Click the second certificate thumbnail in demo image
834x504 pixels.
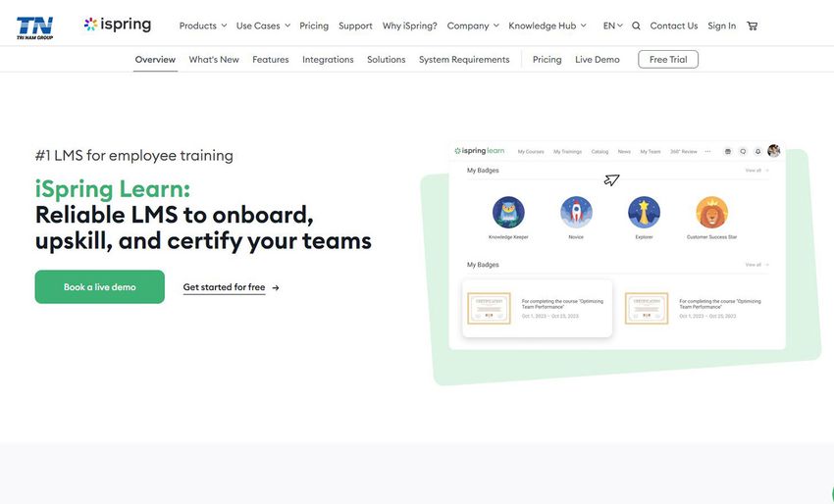click(x=646, y=308)
